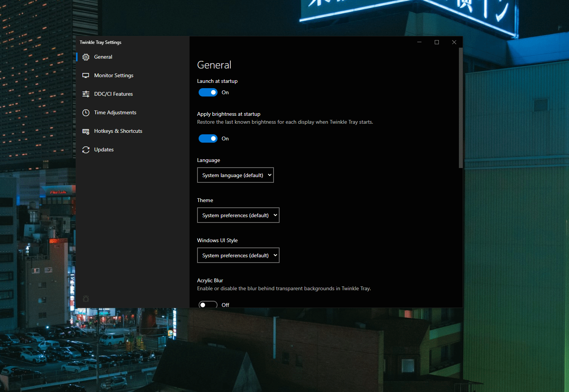The height and width of the screenshot is (392, 569).
Task: Open the Updates section
Action: (132, 150)
